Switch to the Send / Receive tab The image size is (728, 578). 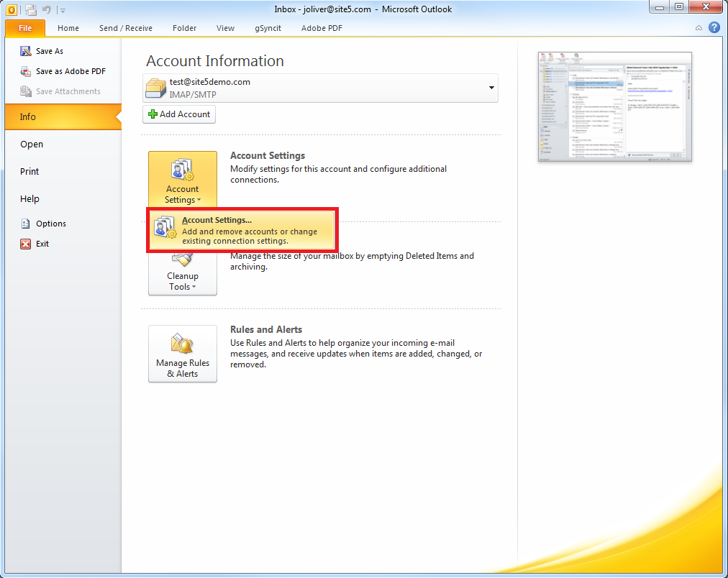[125, 28]
